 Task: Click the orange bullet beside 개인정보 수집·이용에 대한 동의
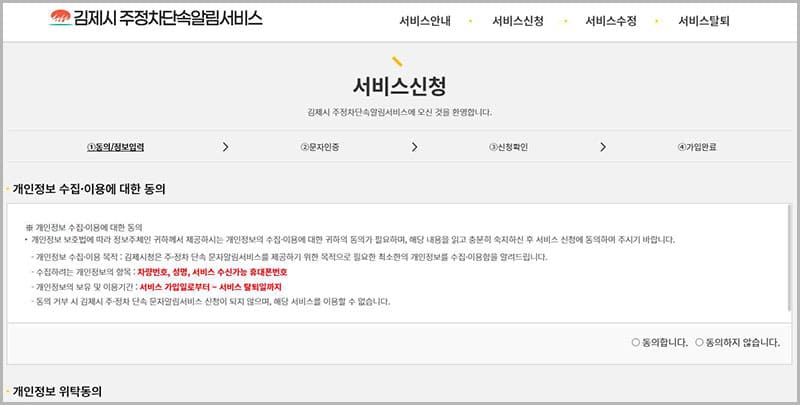click(7, 188)
